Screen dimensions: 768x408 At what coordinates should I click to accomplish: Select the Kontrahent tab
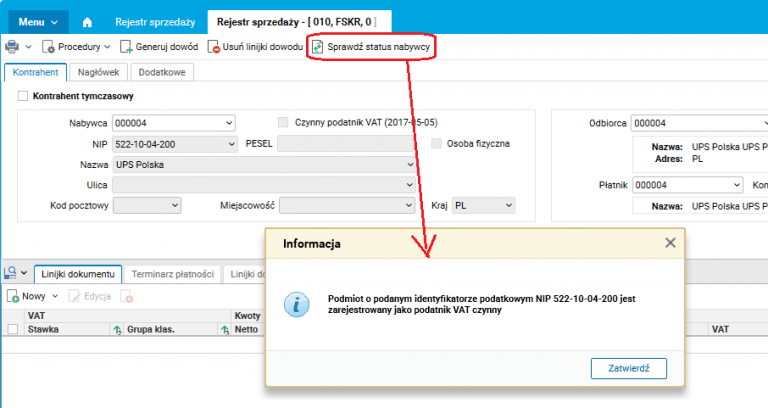pos(35,72)
